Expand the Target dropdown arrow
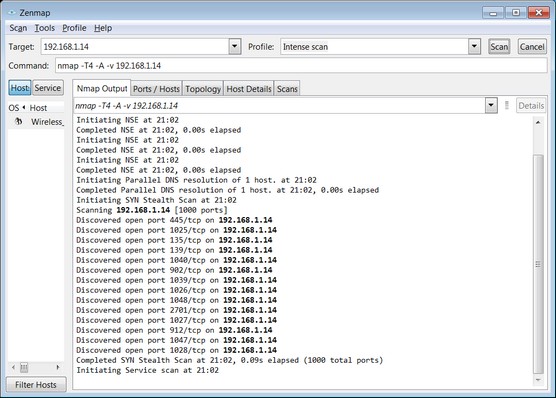This screenshot has width=556, height=398. click(x=235, y=47)
